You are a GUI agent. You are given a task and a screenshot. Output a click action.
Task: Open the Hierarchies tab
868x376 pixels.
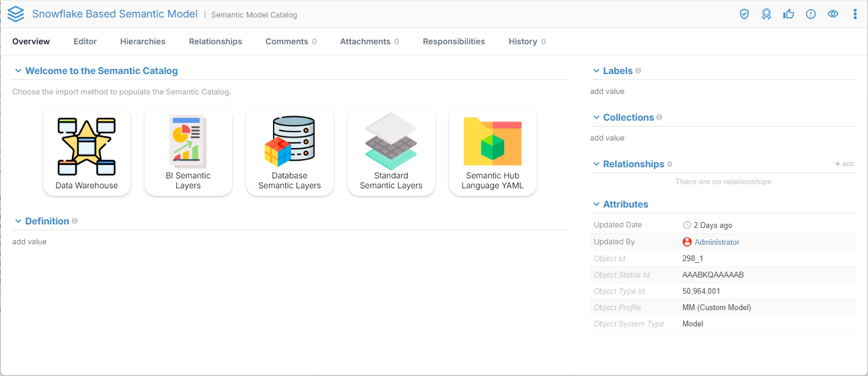tap(142, 41)
